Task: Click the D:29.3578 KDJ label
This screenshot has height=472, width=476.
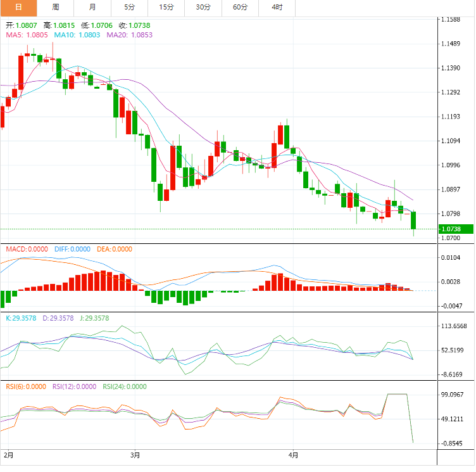Action: coord(58,318)
